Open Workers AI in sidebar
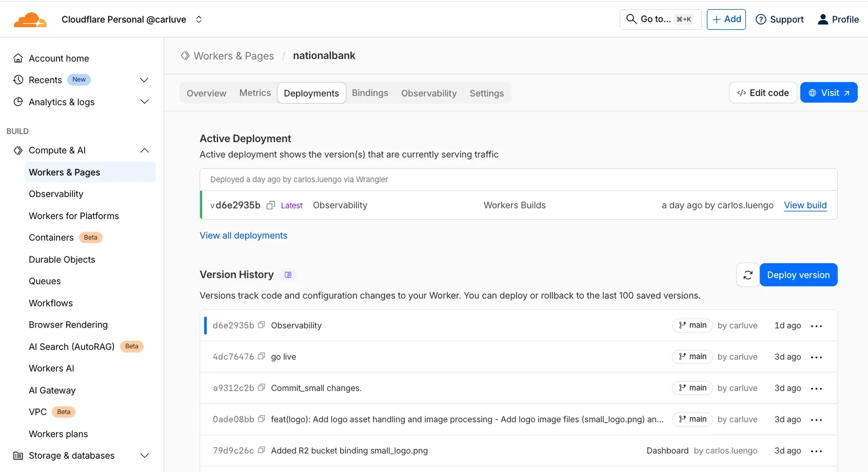868x472 pixels. pos(52,368)
